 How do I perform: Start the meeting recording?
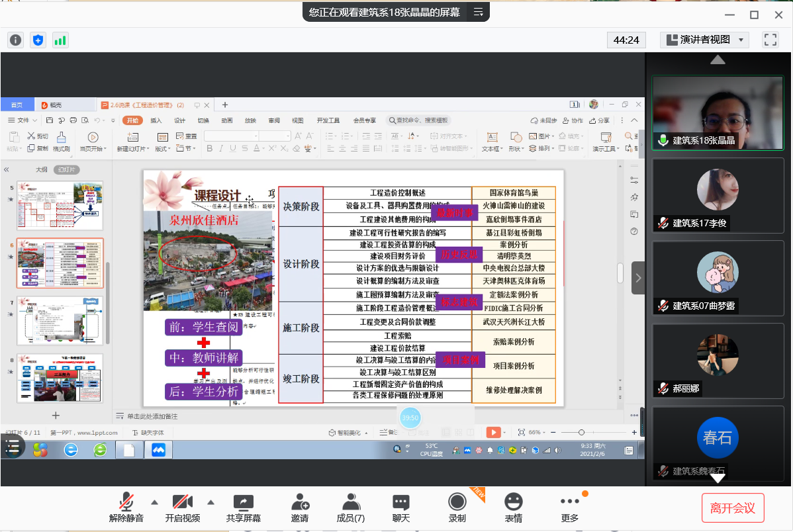pos(457,507)
